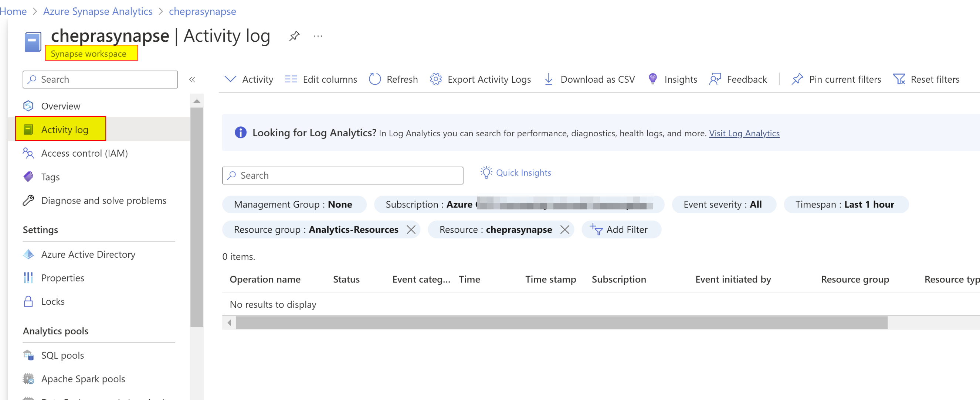
Task: Click the sidebar scroll up arrow
Action: pos(197,101)
